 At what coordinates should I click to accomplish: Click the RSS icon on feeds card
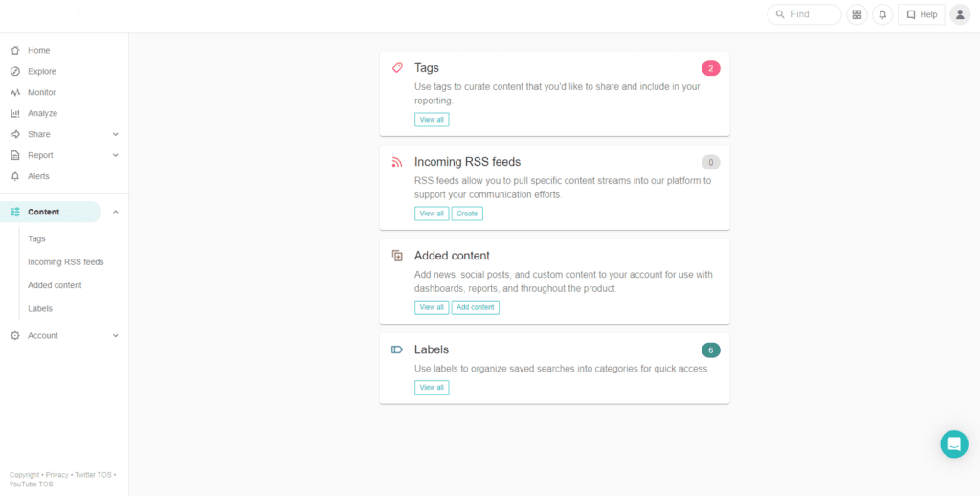coord(397,162)
